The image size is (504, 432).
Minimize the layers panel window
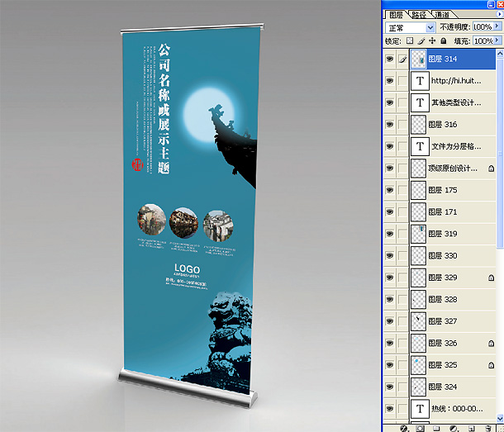[491, 4]
